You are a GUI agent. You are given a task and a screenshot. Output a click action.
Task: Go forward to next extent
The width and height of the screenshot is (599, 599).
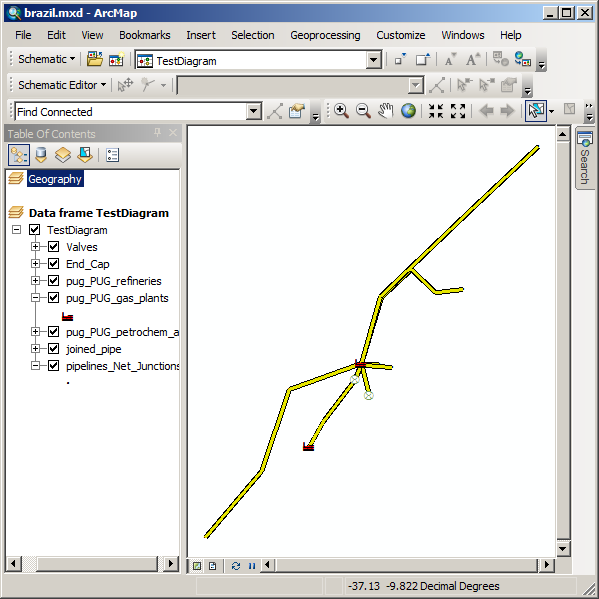tap(507, 111)
